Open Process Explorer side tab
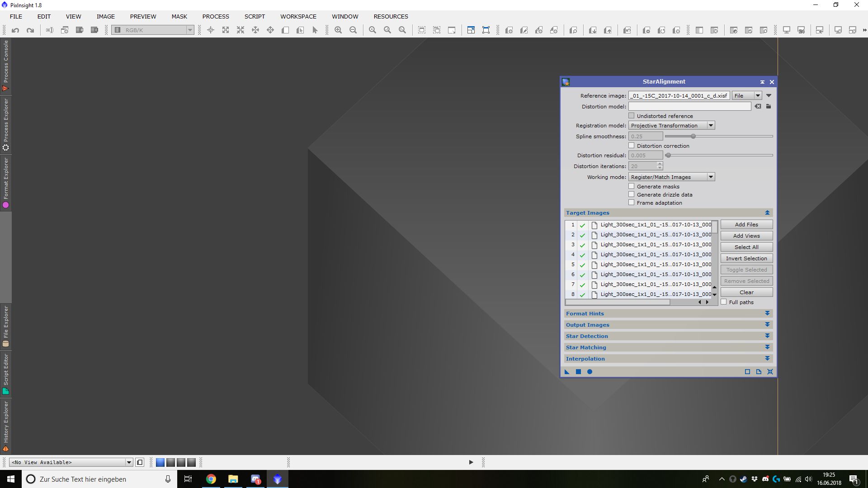 [6, 125]
